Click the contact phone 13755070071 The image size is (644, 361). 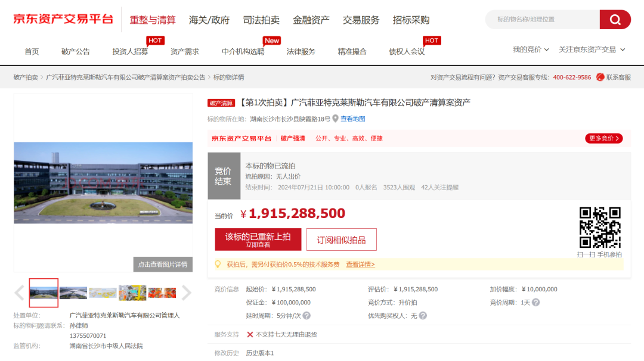click(88, 335)
